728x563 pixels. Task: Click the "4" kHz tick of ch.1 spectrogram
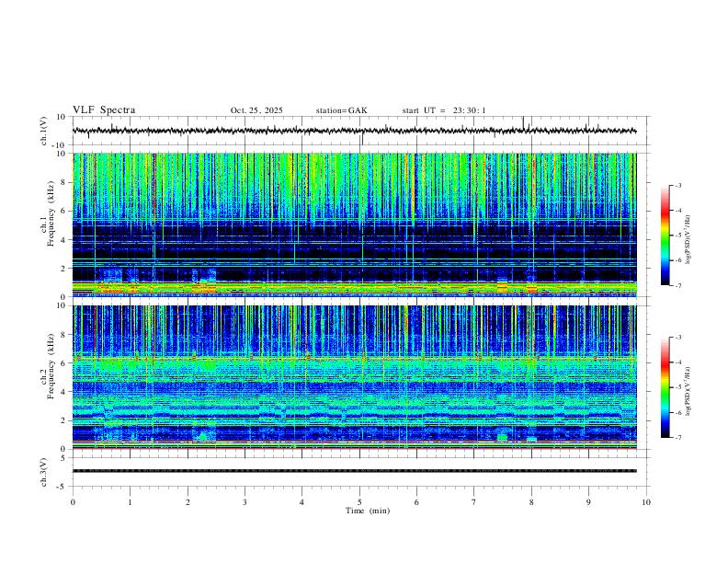coord(63,239)
